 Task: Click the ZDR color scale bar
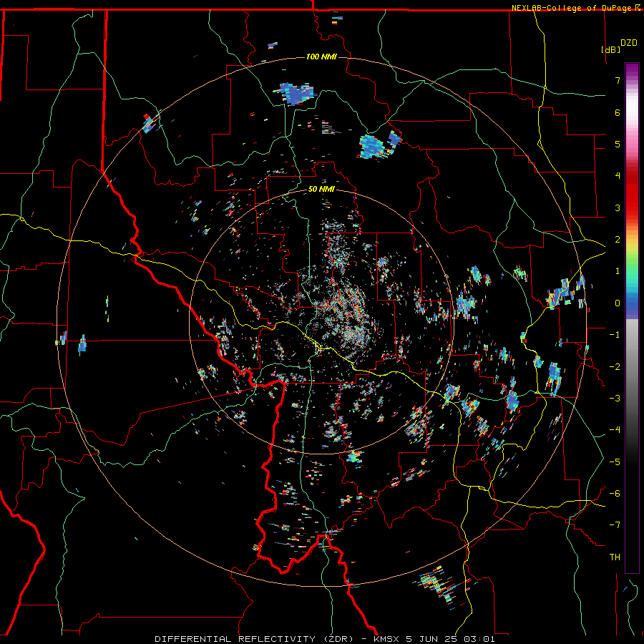tap(632, 318)
